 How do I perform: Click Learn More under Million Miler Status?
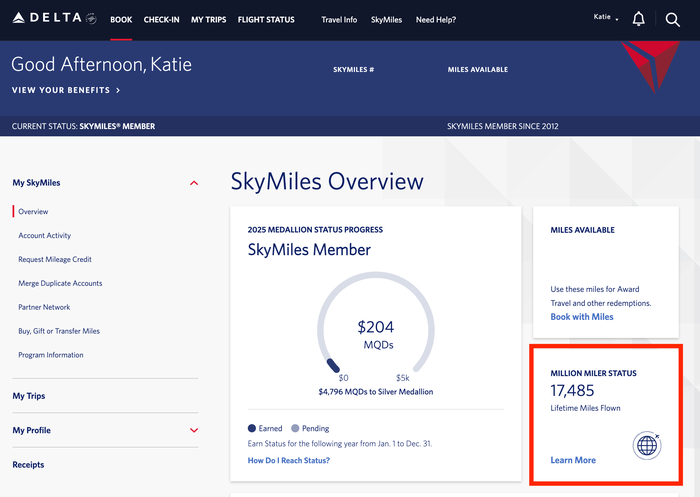click(x=573, y=460)
